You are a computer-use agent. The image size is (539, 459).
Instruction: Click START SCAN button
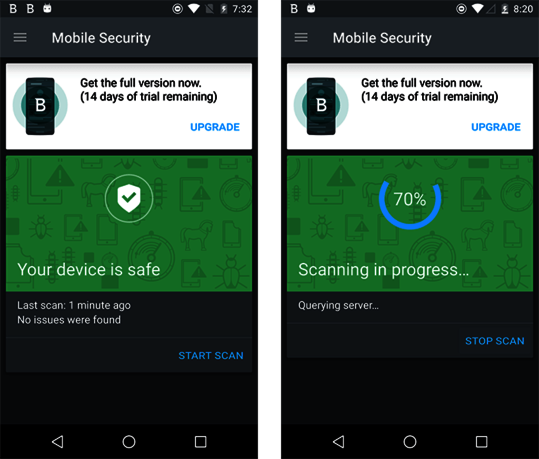tap(211, 355)
